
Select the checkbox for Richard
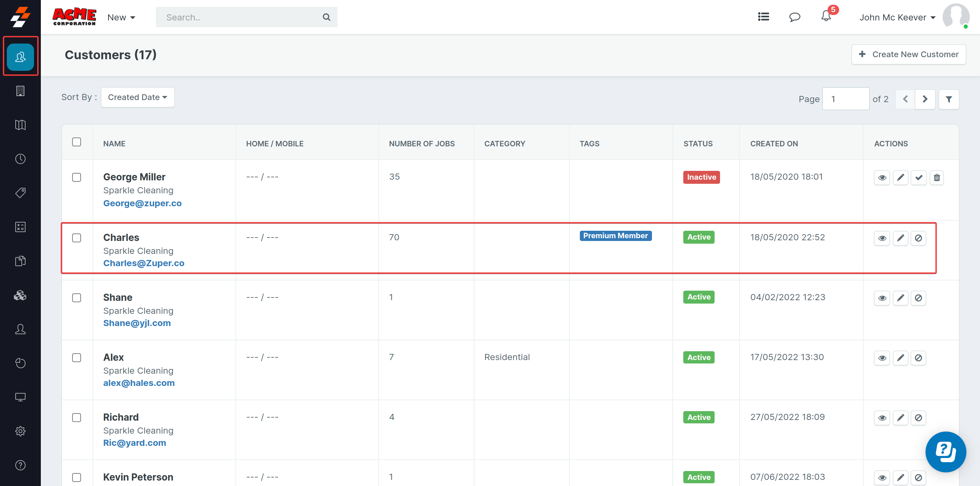pos(77,418)
